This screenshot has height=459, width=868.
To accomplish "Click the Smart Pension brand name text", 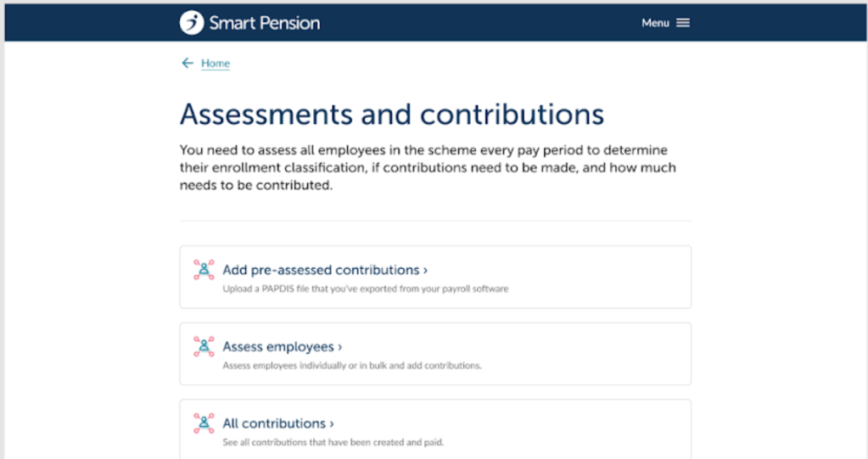I will tap(265, 23).
